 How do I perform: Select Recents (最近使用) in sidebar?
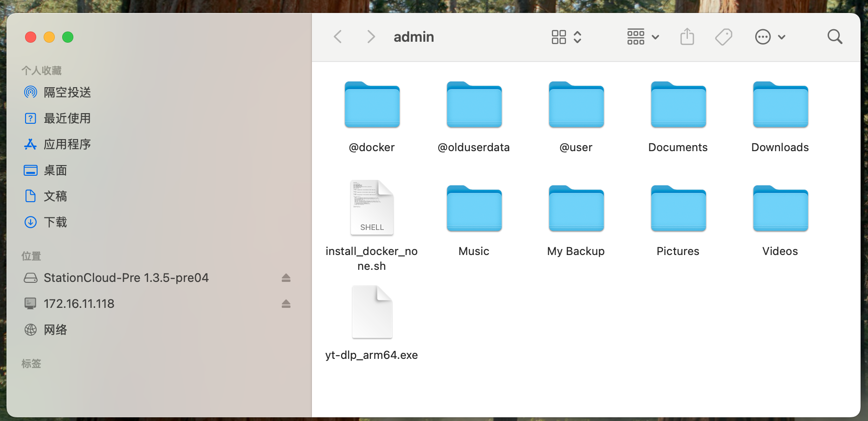click(x=67, y=118)
